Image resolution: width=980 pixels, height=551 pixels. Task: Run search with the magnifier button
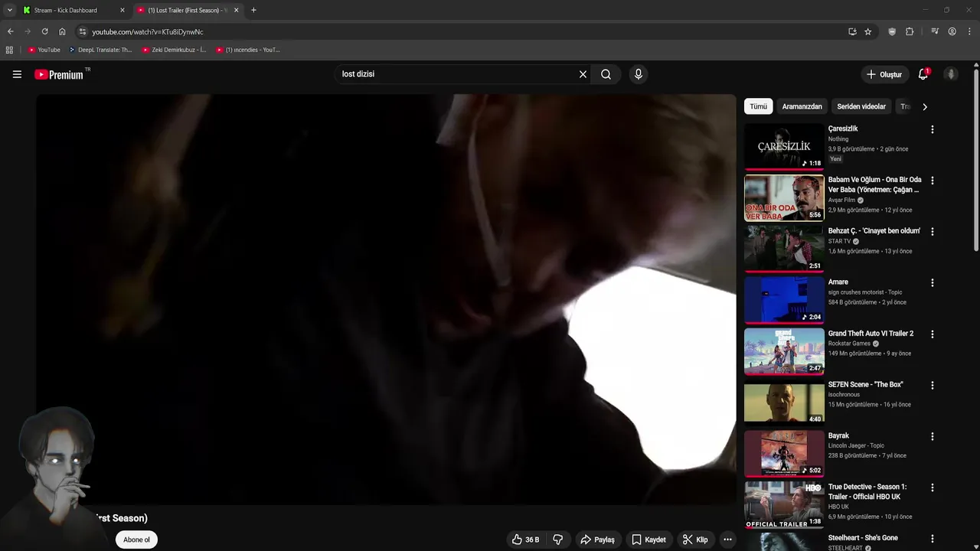click(x=606, y=74)
